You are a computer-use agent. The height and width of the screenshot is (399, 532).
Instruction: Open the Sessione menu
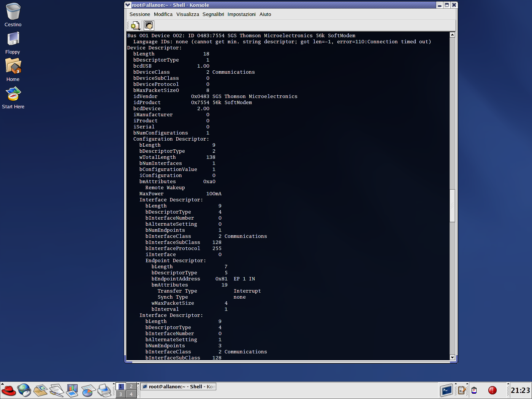coord(139,14)
